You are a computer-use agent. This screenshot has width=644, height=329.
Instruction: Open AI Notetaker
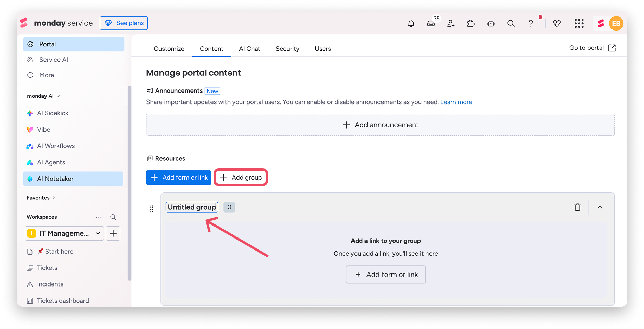73,179
